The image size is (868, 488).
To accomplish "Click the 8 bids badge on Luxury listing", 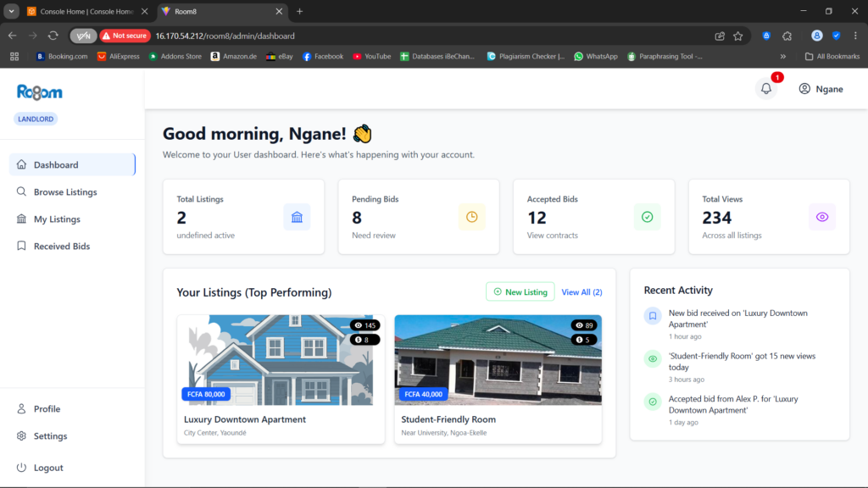I will click(365, 340).
